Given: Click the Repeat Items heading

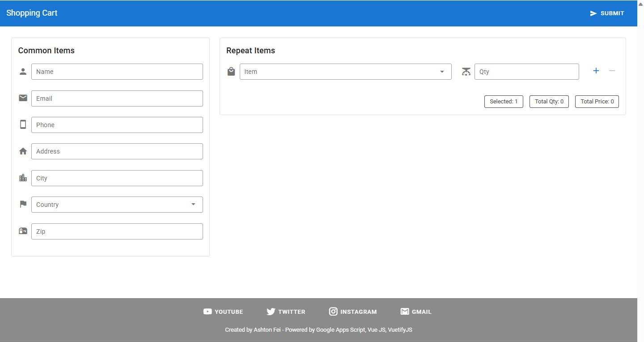Looking at the screenshot, I should (x=251, y=51).
